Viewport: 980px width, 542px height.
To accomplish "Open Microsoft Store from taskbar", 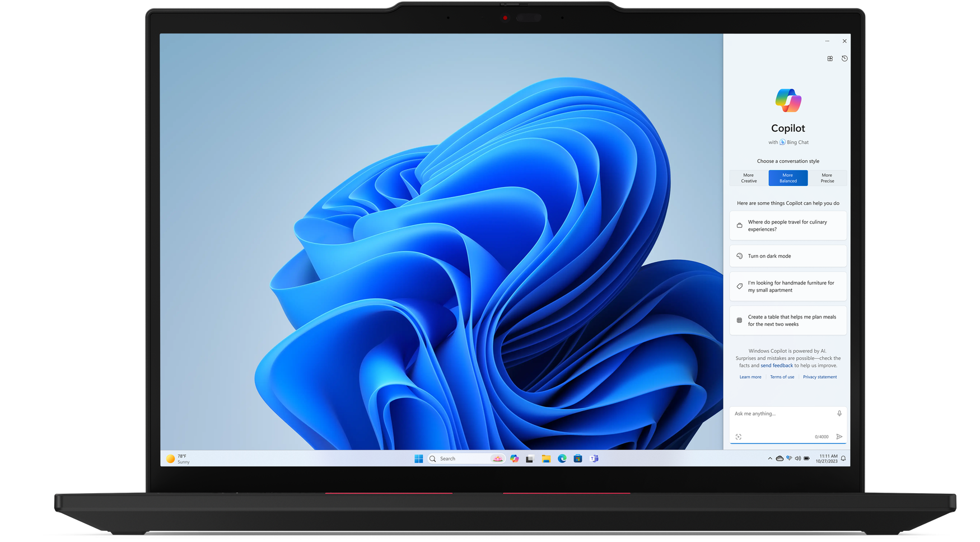I will click(x=578, y=459).
